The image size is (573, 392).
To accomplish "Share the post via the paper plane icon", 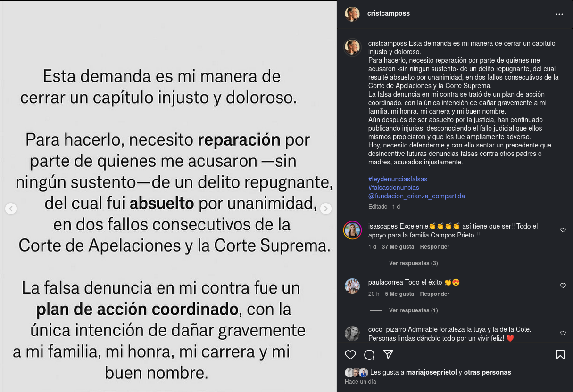I will point(388,354).
